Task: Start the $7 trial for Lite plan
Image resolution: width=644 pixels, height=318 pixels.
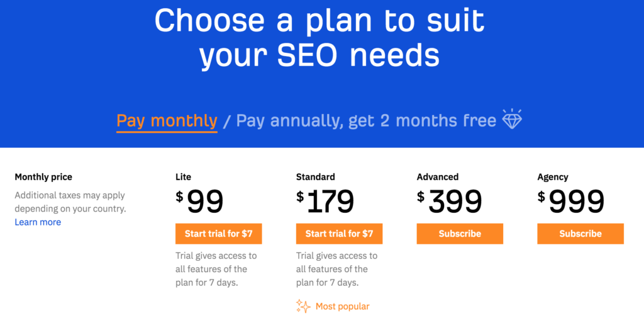Action: click(x=218, y=234)
